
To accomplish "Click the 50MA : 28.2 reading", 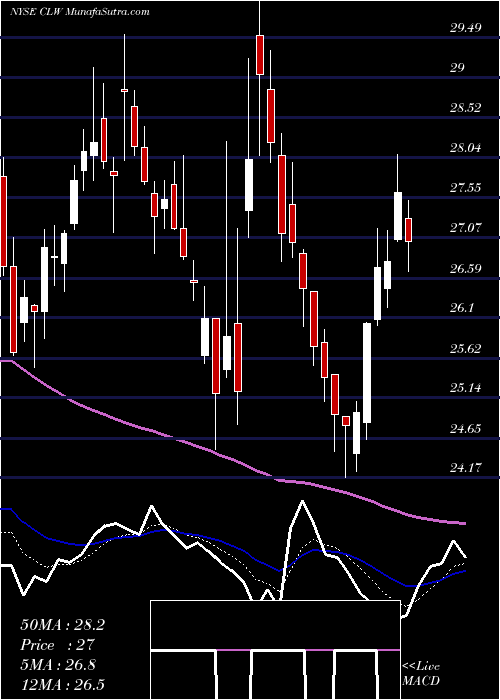I will tap(62, 625).
